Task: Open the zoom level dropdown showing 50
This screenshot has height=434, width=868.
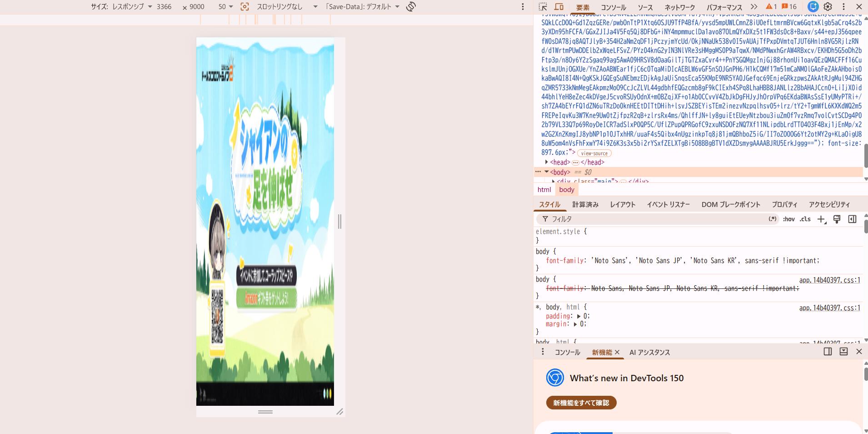Action: pyautogui.click(x=225, y=7)
